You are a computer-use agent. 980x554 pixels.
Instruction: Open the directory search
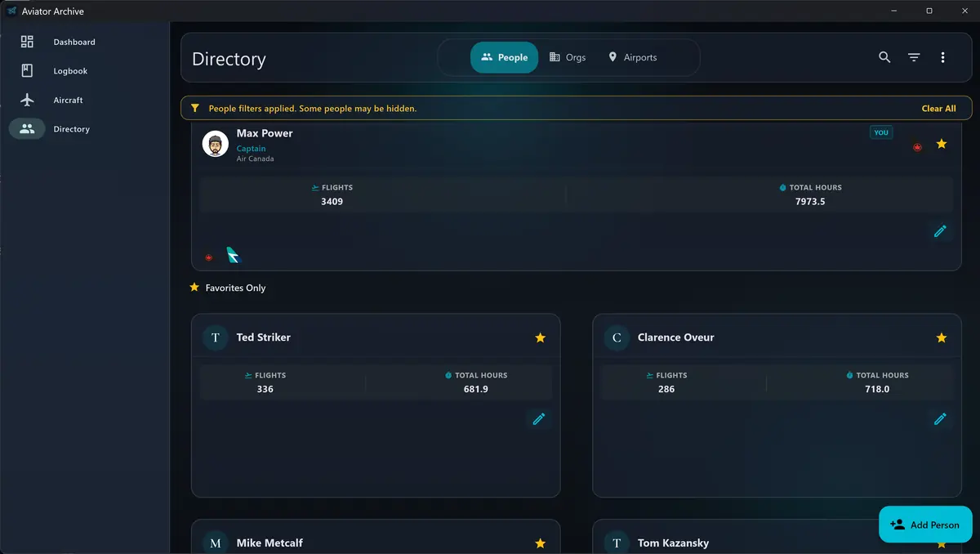point(884,57)
